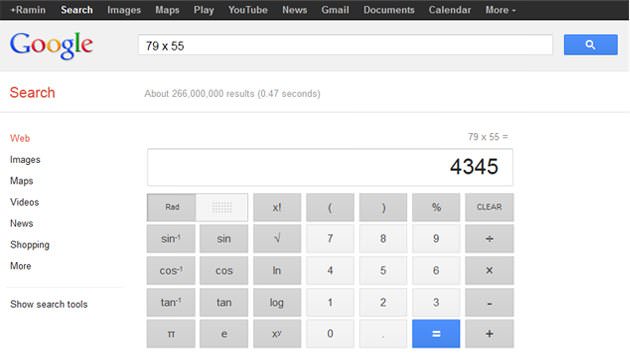Select Videos filter in the sidebar
This screenshot has height=360, width=630.
click(x=25, y=202)
